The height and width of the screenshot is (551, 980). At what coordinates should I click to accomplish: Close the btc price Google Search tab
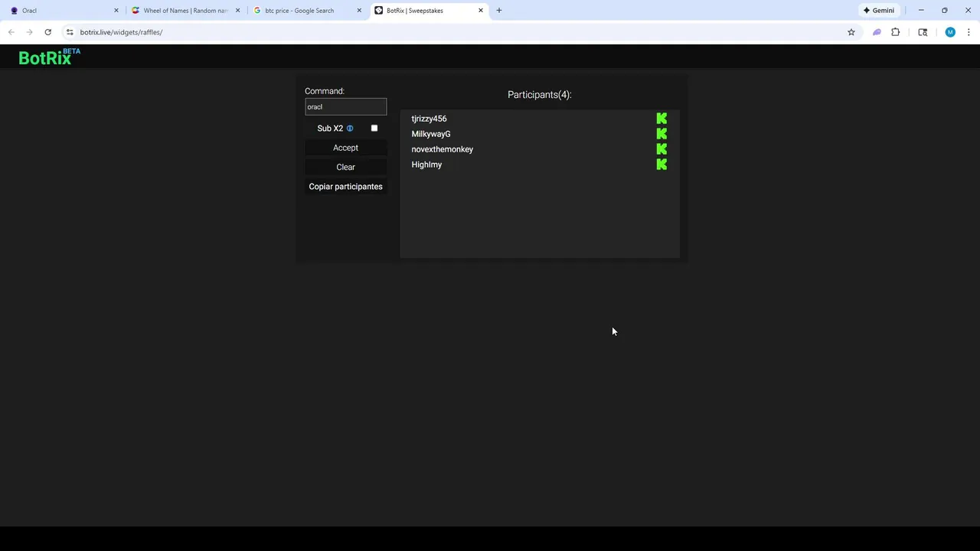(359, 11)
